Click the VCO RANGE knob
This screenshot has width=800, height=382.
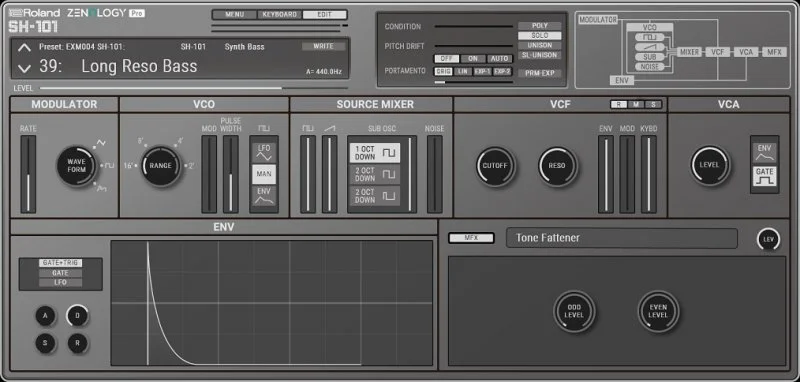coord(161,165)
